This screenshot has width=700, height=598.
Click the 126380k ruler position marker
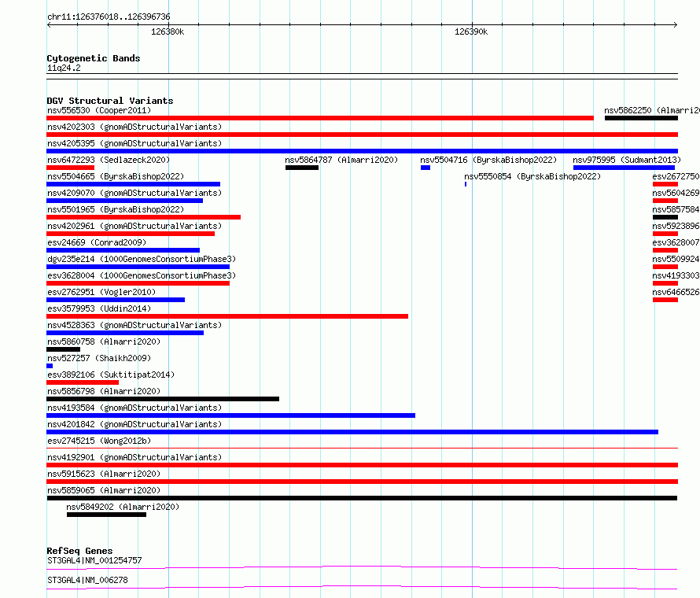168,31
